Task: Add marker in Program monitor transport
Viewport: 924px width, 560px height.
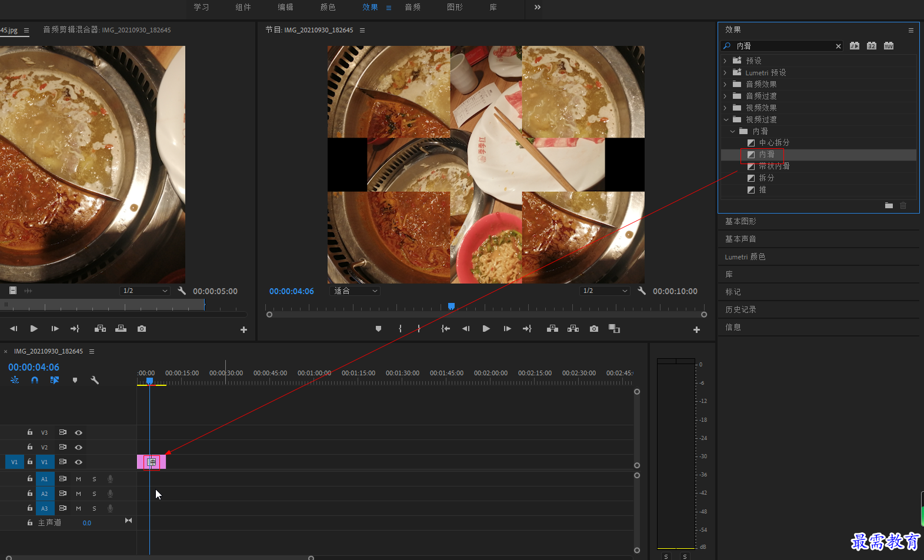Action: (x=378, y=329)
